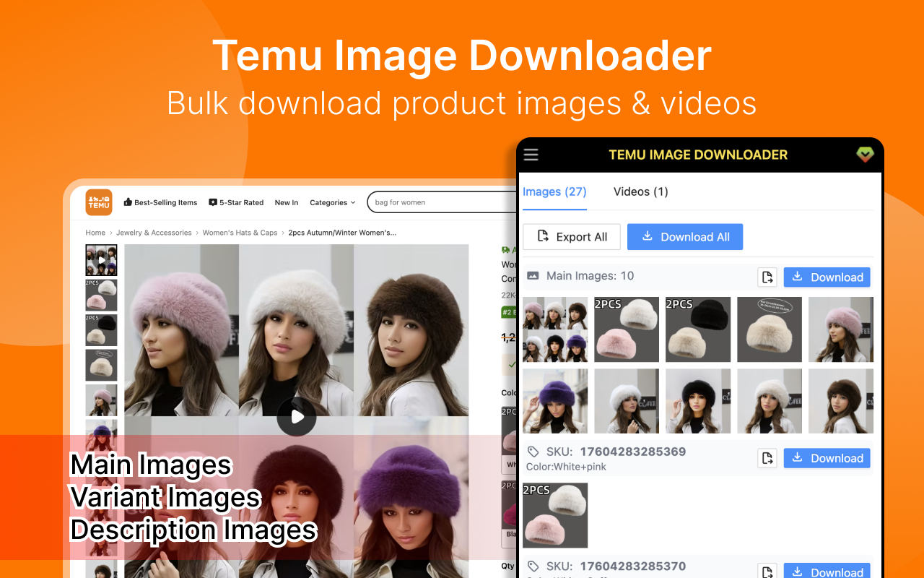Open the hamburger menu in the downloader panel
The height and width of the screenshot is (578, 924).
pyautogui.click(x=531, y=155)
